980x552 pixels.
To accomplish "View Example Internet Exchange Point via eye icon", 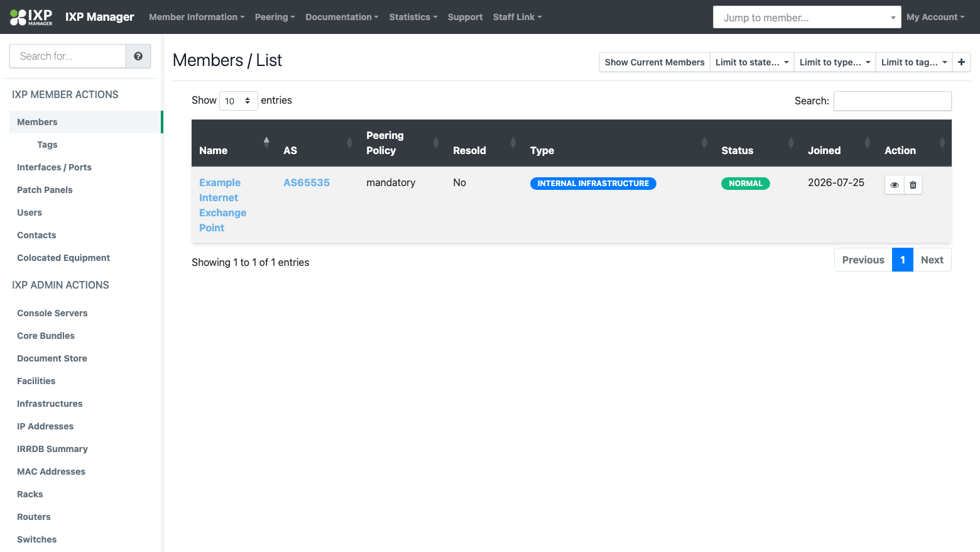I will (894, 185).
